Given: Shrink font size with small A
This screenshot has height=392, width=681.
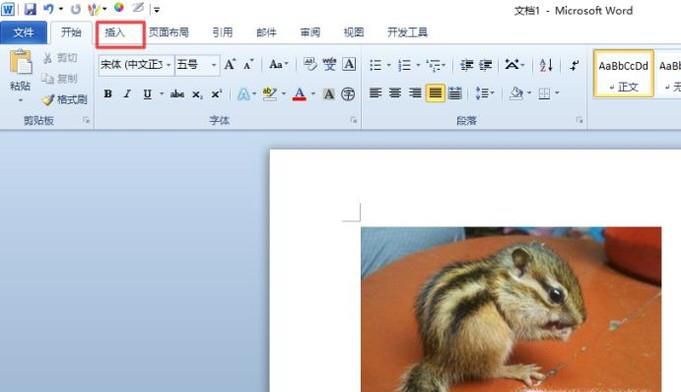Looking at the screenshot, I should [248, 65].
